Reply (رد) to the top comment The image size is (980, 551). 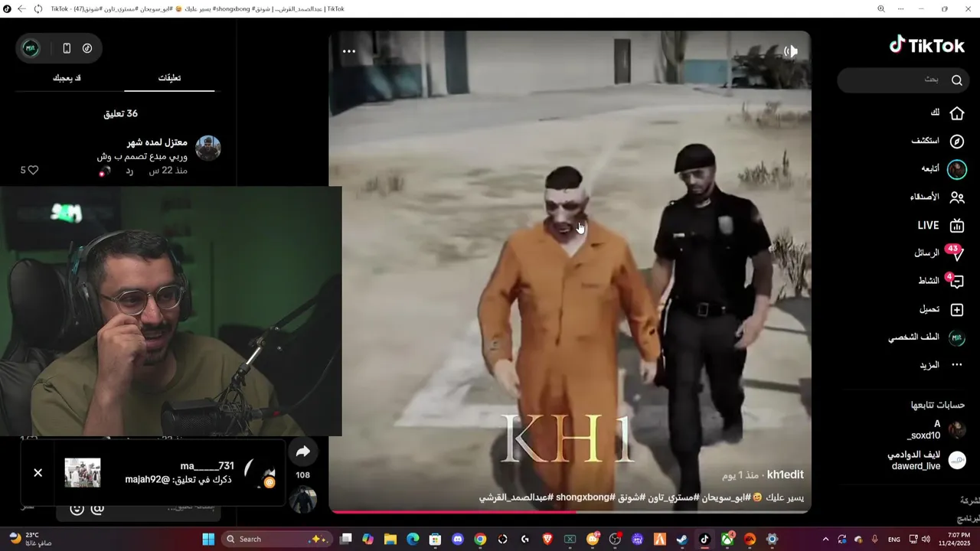pyautogui.click(x=129, y=171)
